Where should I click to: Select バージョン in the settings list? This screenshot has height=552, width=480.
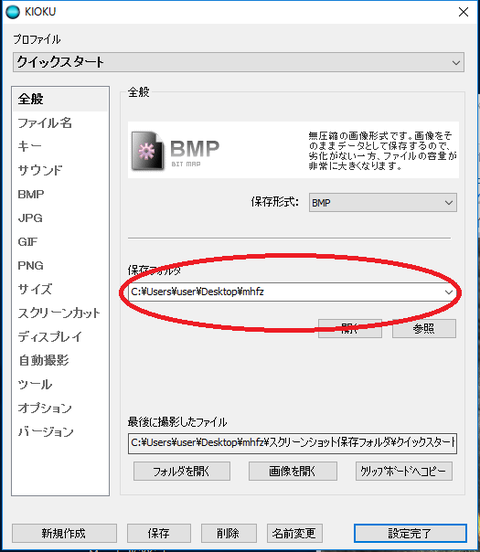coord(60,432)
